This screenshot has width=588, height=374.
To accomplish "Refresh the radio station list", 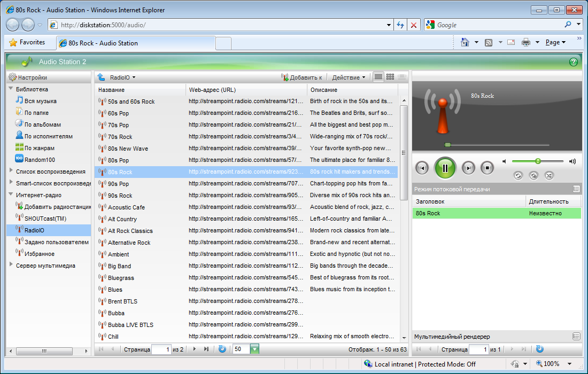I will click(222, 349).
